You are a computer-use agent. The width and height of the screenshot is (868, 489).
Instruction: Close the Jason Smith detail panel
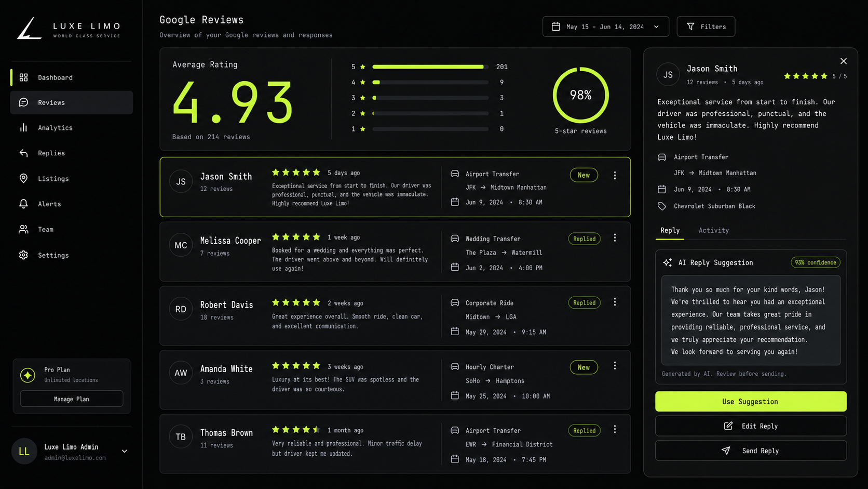pos(844,61)
